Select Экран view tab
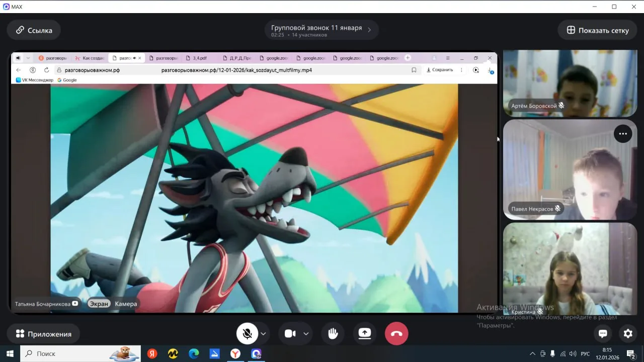The height and width of the screenshot is (362, 644). coord(99,304)
